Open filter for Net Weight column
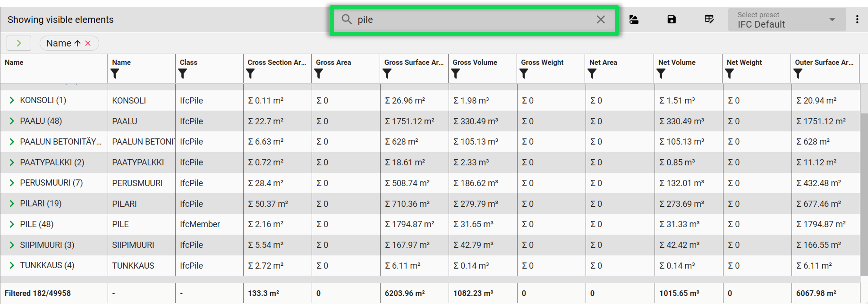The height and width of the screenshot is (304, 868). coord(730,73)
